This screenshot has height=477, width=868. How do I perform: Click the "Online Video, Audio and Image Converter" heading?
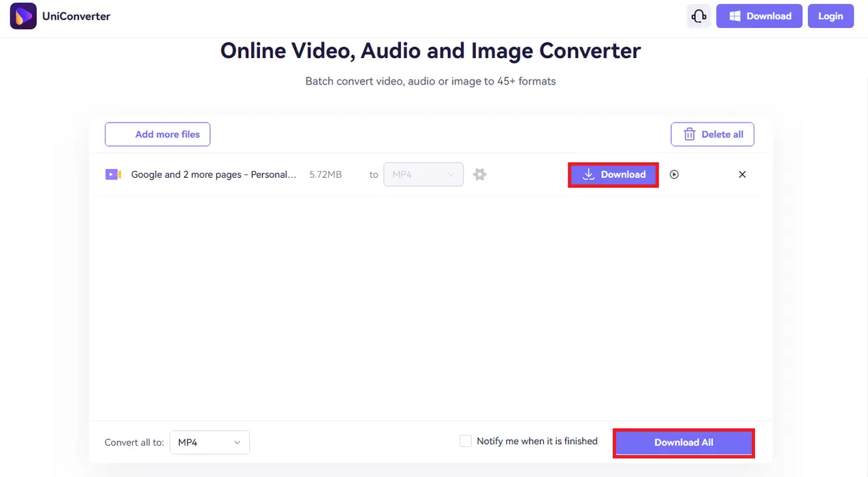(430, 50)
